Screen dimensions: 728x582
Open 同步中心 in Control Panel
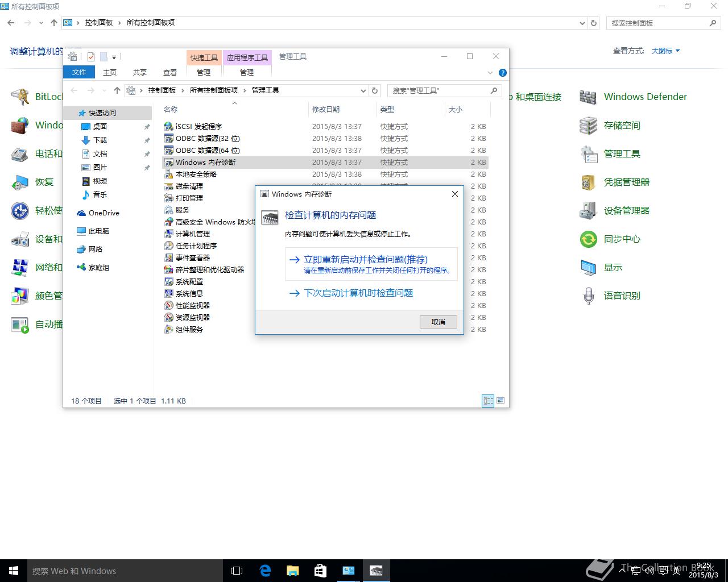[x=610, y=239]
